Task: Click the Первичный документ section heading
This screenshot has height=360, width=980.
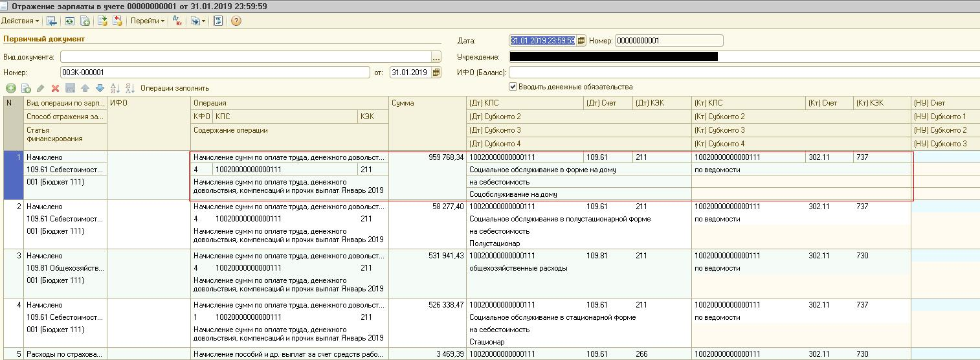Action: pyautogui.click(x=44, y=39)
